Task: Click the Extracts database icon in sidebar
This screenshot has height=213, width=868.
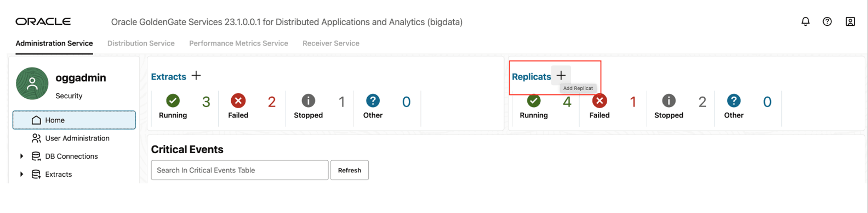Action: pyautogui.click(x=36, y=174)
